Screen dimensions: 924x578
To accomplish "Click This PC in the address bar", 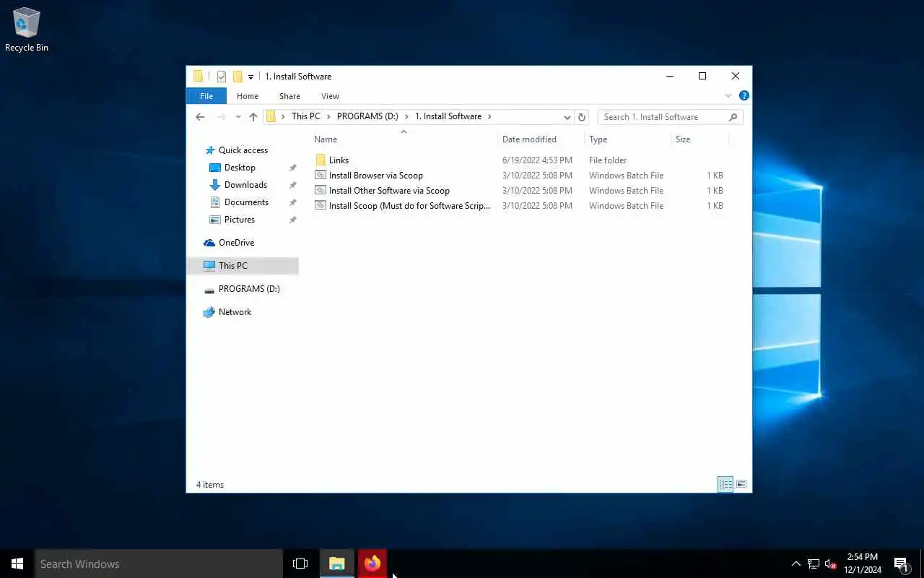I will (305, 116).
